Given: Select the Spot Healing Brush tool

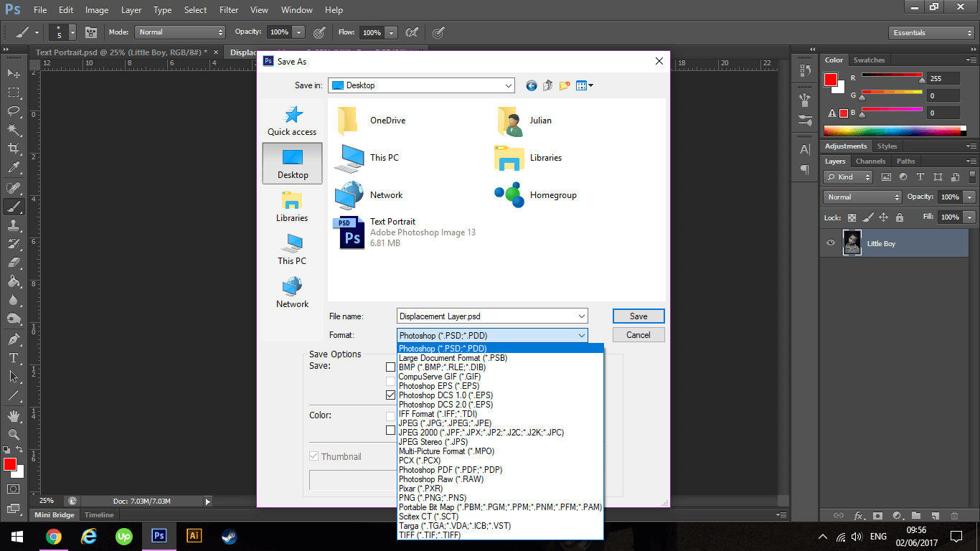Looking at the screenshot, I should click(x=14, y=188).
